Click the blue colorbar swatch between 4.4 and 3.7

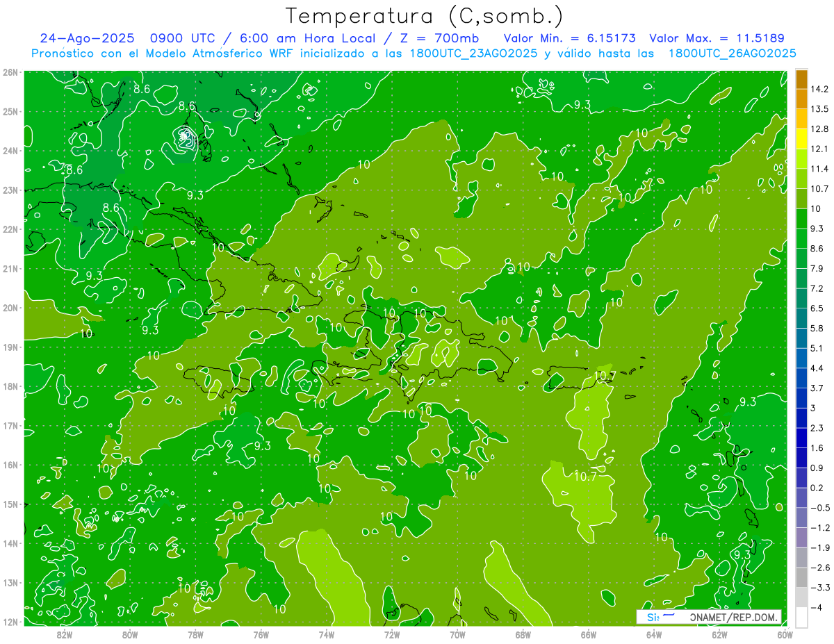pos(801,377)
